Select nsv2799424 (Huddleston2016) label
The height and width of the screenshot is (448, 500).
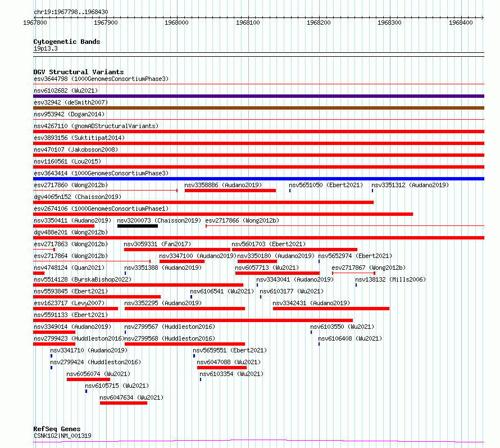pyautogui.click(x=96, y=362)
